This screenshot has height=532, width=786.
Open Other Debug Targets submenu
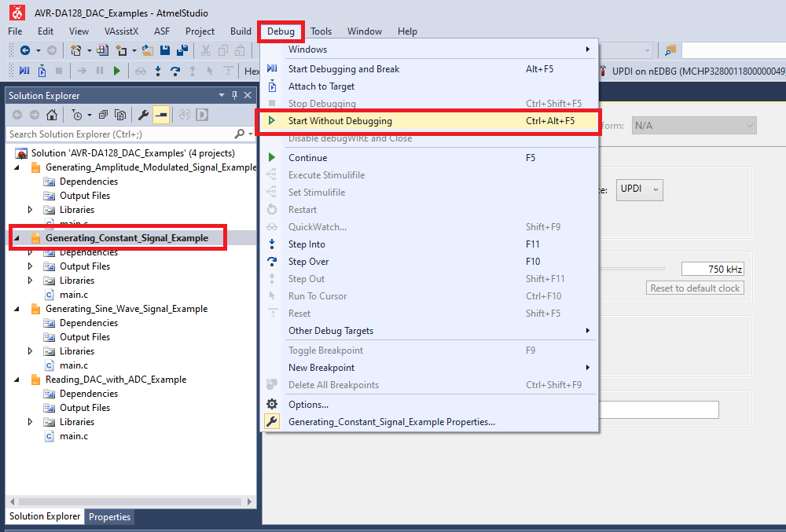tap(429, 331)
